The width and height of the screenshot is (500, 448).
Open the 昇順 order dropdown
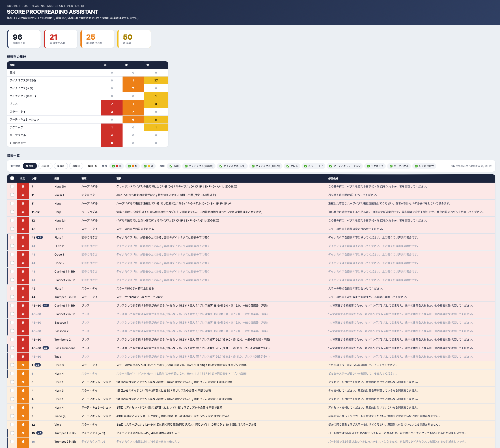point(93,166)
